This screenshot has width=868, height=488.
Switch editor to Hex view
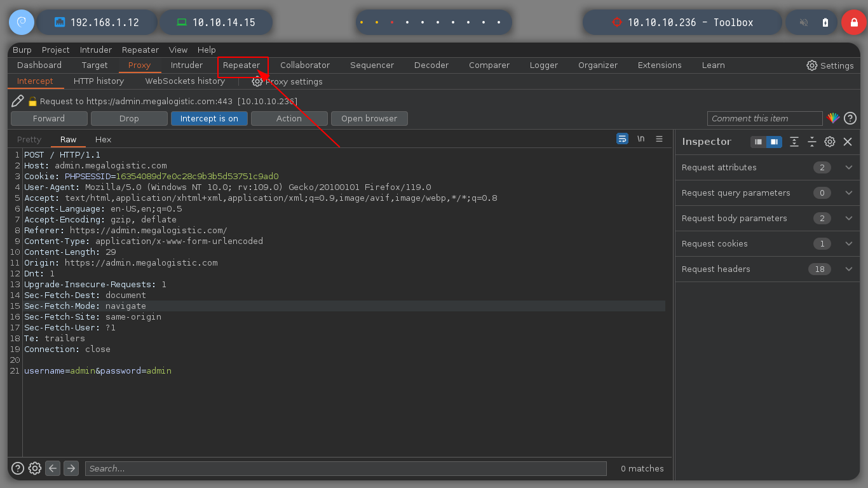103,140
